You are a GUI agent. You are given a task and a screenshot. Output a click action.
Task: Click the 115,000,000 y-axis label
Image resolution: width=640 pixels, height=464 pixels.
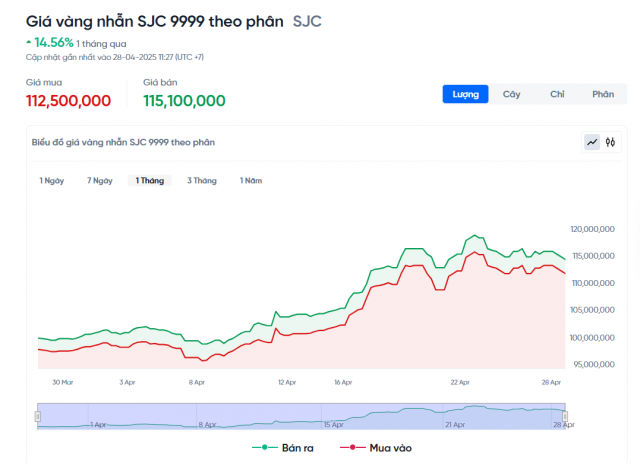[593, 256]
